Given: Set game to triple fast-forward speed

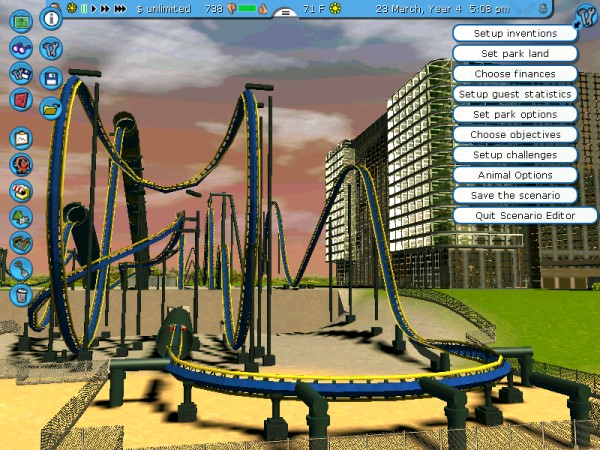Looking at the screenshot, I should 120,8.
